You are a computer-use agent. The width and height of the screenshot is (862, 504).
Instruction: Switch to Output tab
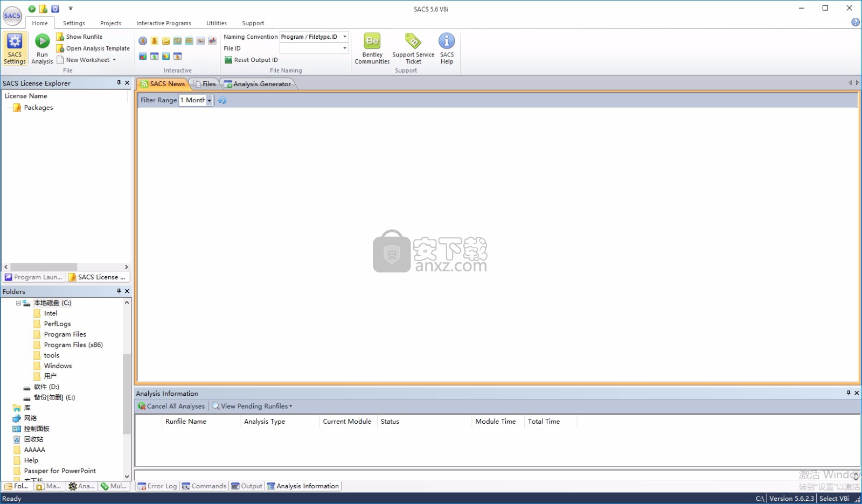247,486
